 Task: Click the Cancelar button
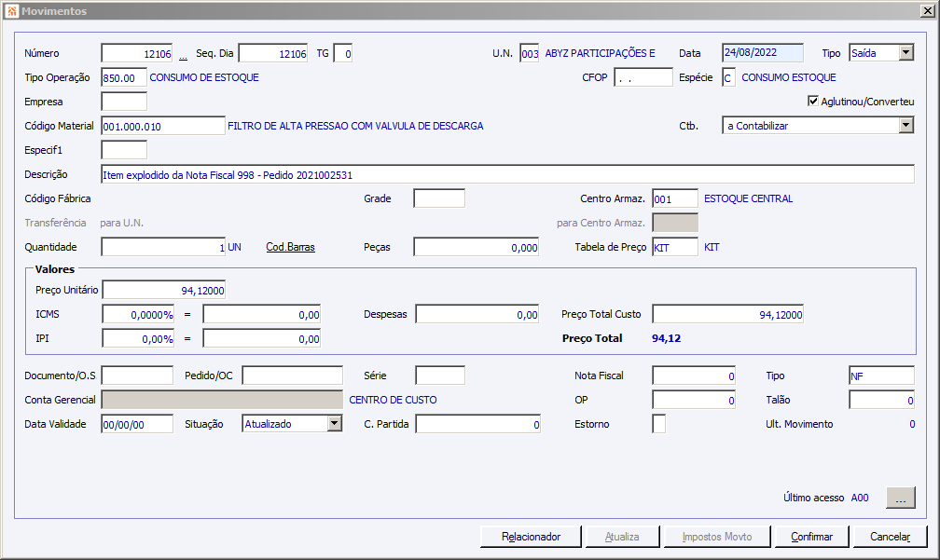(x=891, y=537)
